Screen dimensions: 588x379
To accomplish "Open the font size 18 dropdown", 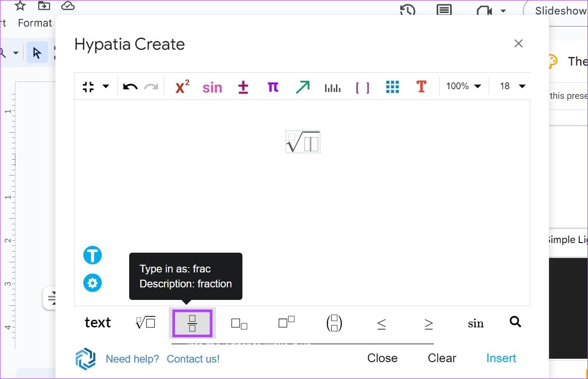I will pyautogui.click(x=512, y=86).
